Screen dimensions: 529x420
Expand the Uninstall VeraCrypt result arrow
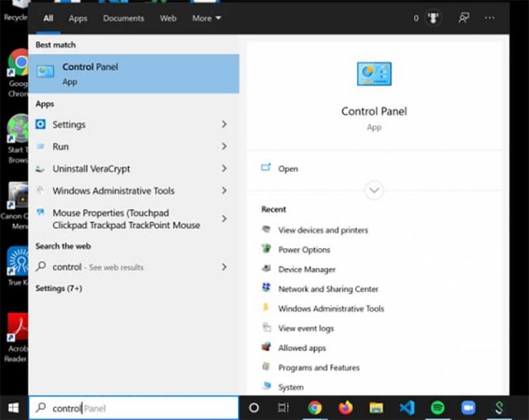click(x=224, y=169)
